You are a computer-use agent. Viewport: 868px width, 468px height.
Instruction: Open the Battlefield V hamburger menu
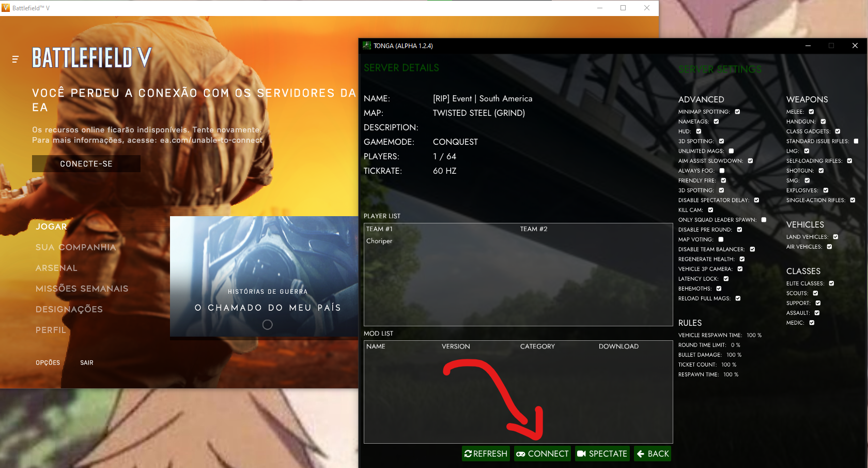[16, 59]
